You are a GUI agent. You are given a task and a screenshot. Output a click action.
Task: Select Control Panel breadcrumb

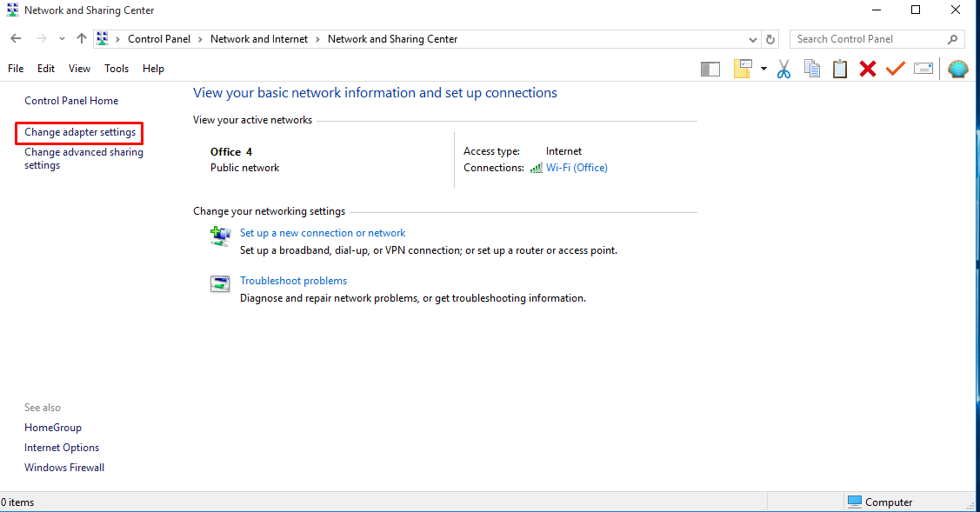[x=159, y=39]
